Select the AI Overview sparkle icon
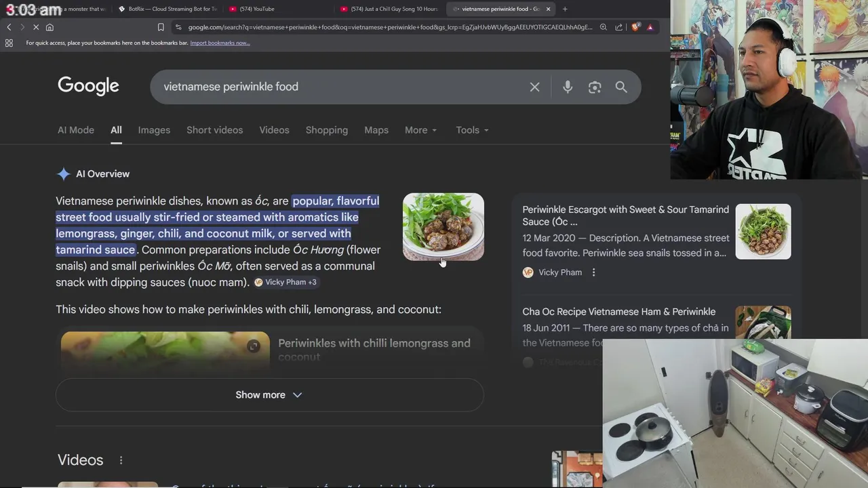 (x=63, y=174)
